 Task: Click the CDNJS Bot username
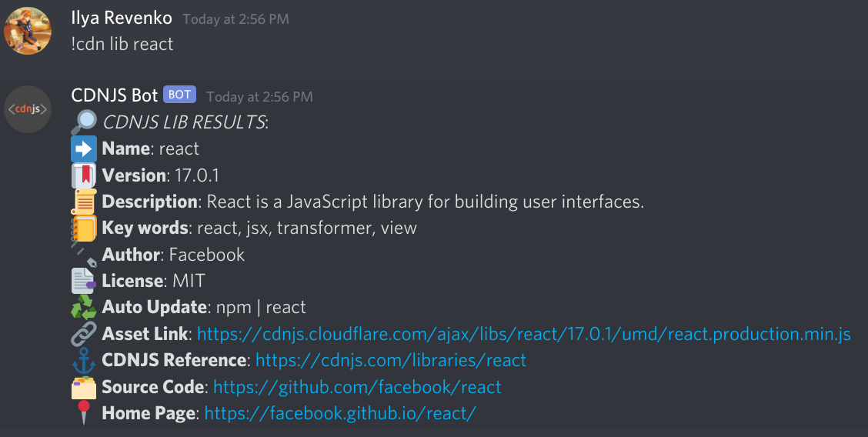point(115,95)
